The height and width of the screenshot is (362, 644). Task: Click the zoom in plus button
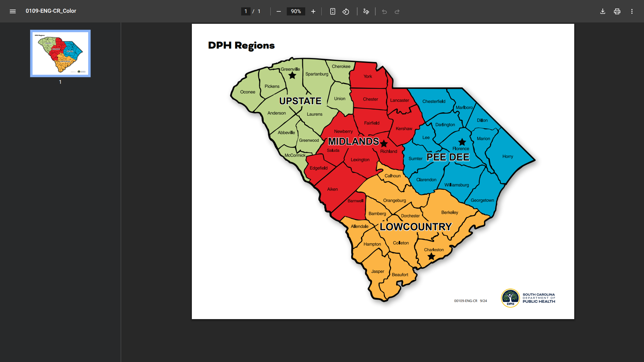[313, 11]
